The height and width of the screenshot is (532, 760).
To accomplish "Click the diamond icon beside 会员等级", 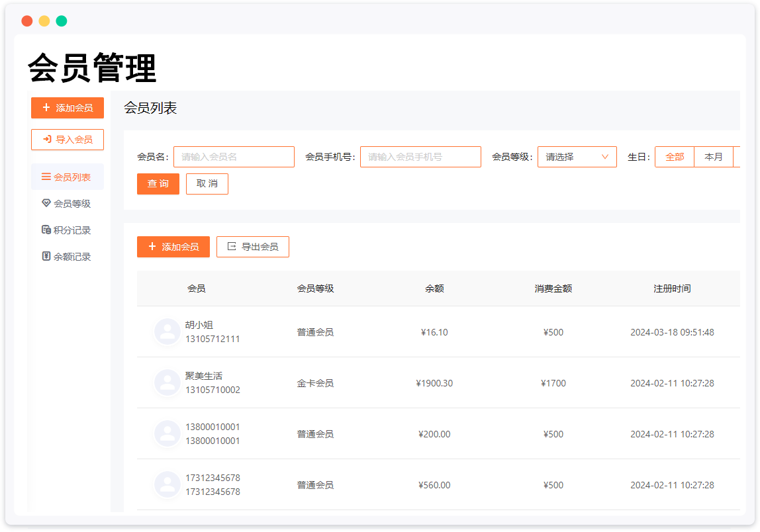I will pyautogui.click(x=46, y=203).
